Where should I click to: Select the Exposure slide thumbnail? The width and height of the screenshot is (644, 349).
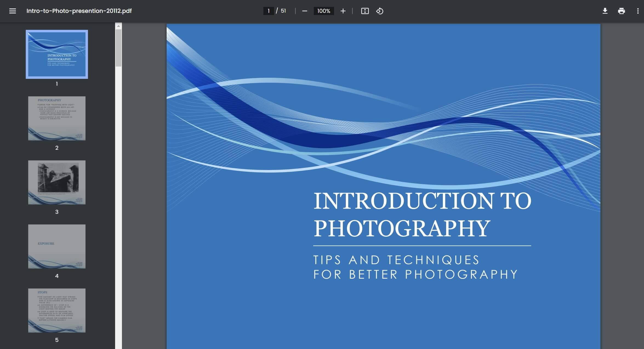(57, 246)
